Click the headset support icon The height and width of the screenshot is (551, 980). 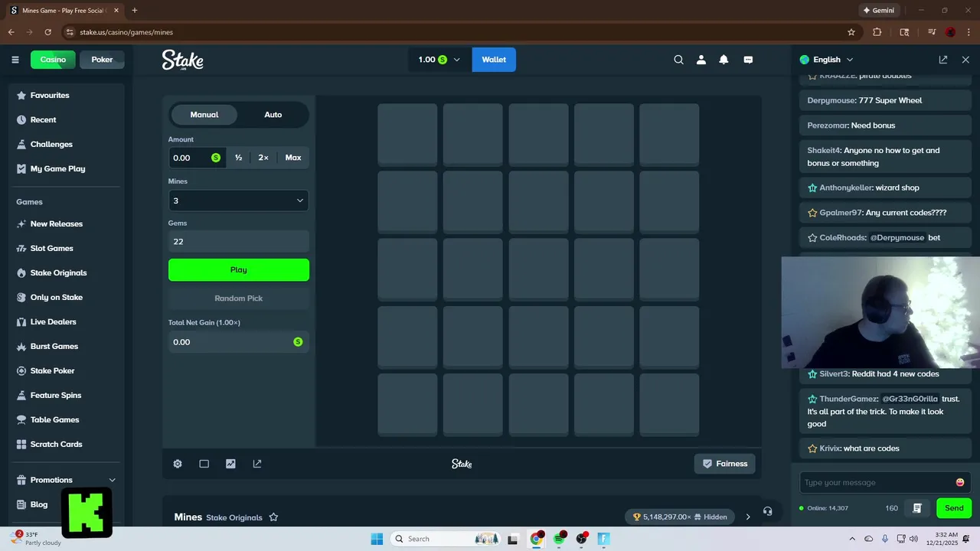coord(767,511)
